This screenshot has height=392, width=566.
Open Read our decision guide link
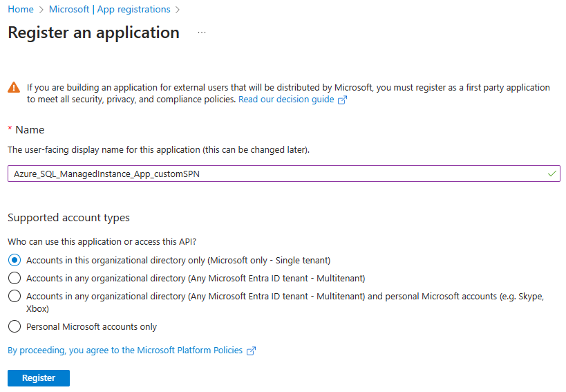tap(286, 100)
